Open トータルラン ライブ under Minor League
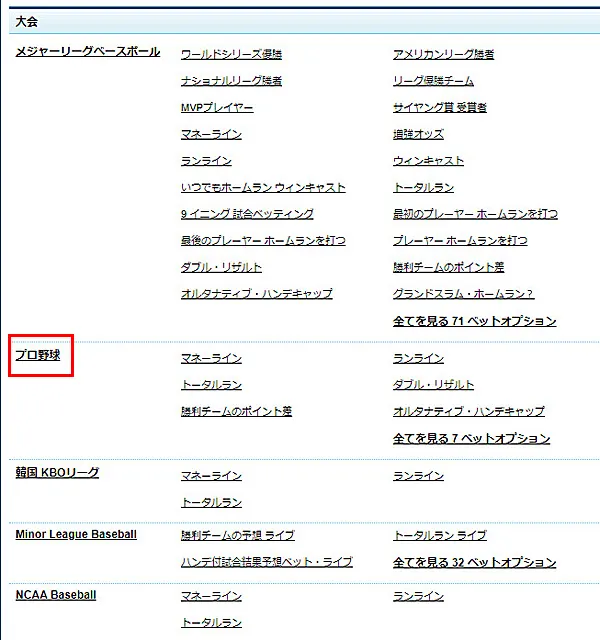This screenshot has height=640, width=600. (440, 536)
